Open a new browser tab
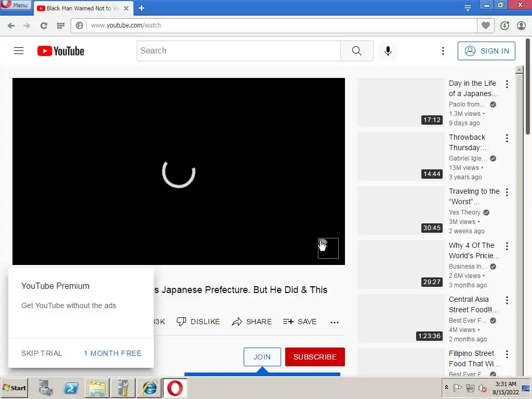 point(141,8)
